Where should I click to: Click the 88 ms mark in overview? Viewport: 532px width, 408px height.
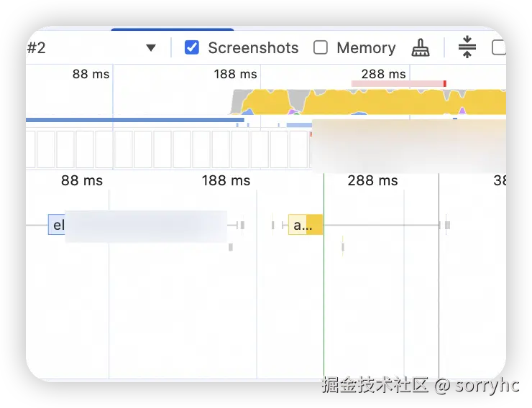(91, 74)
